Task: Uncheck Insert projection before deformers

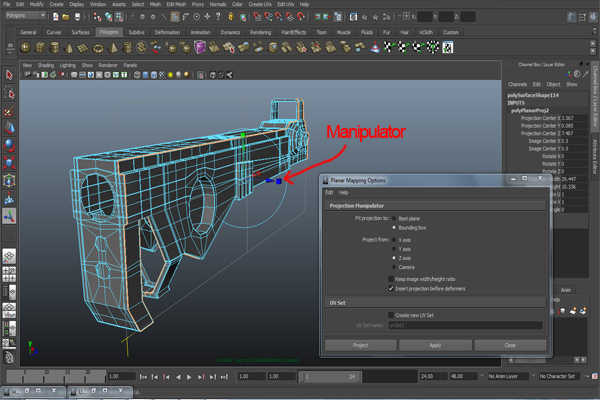Action: 391,289
